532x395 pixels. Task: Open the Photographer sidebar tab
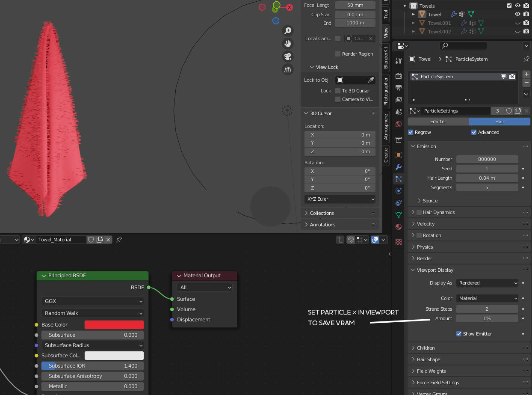click(386, 91)
